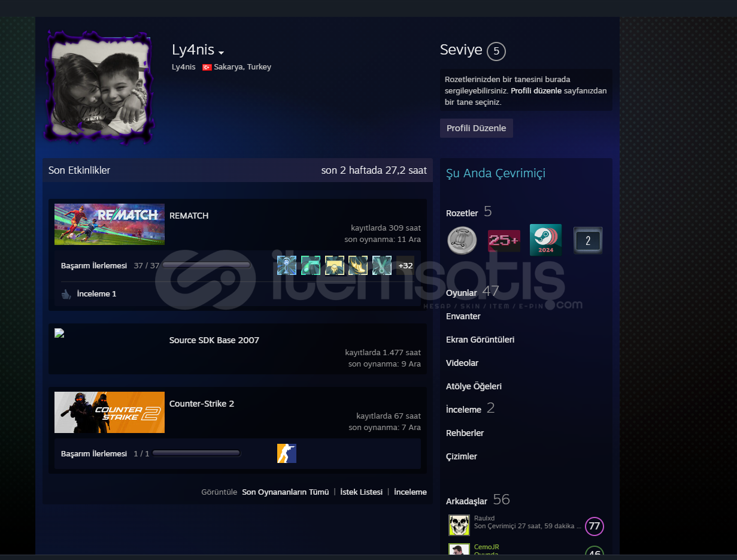Click the Profili Düzenle button

pyautogui.click(x=477, y=128)
